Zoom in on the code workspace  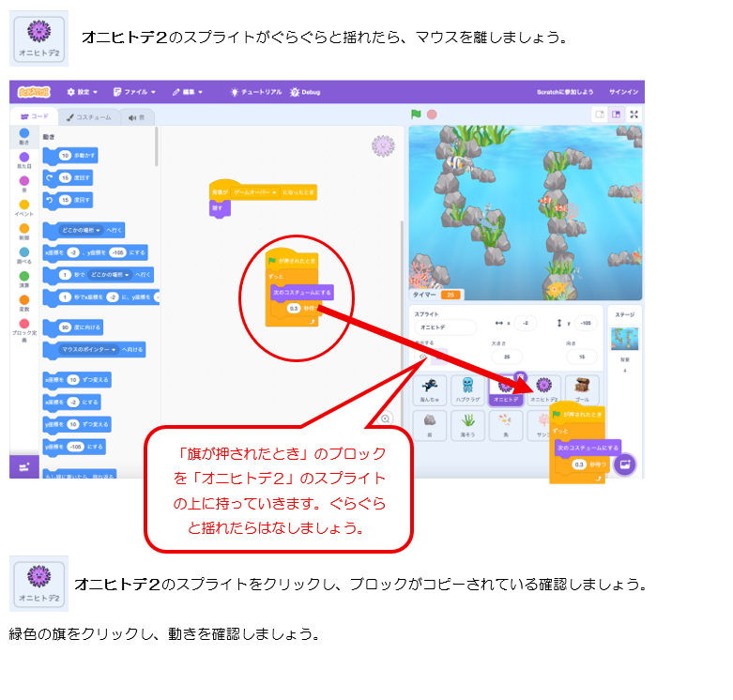pyautogui.click(x=385, y=419)
